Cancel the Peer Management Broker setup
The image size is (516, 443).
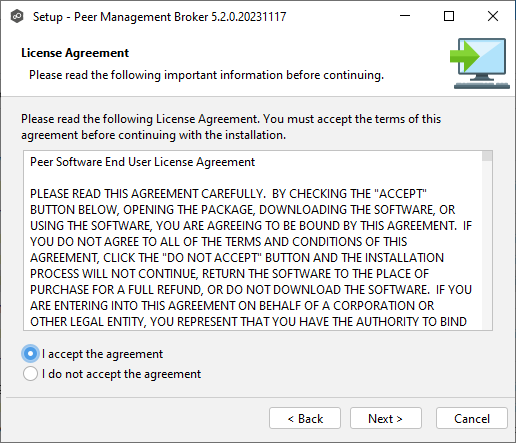[x=472, y=418]
